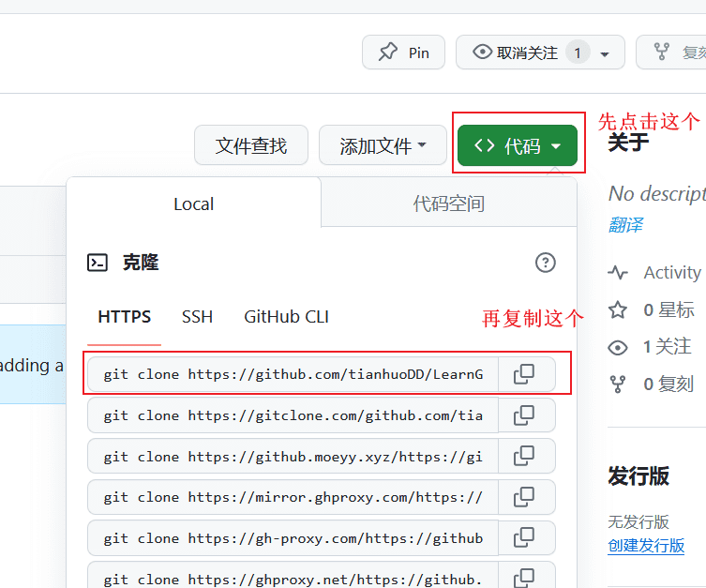Switch to the Local tab
Screen dimensions: 706x588
193,204
